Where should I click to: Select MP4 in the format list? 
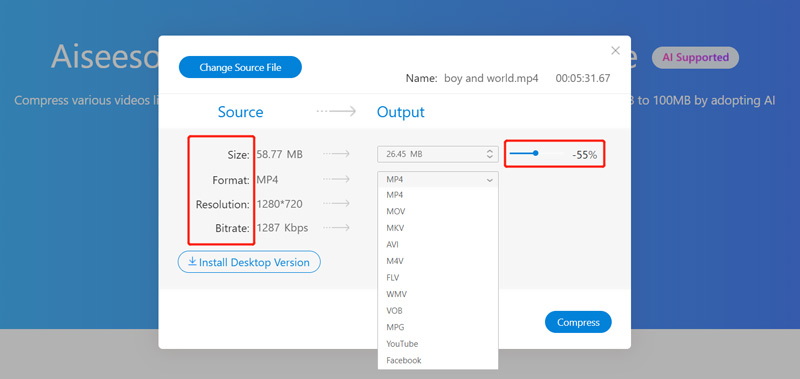click(x=438, y=195)
